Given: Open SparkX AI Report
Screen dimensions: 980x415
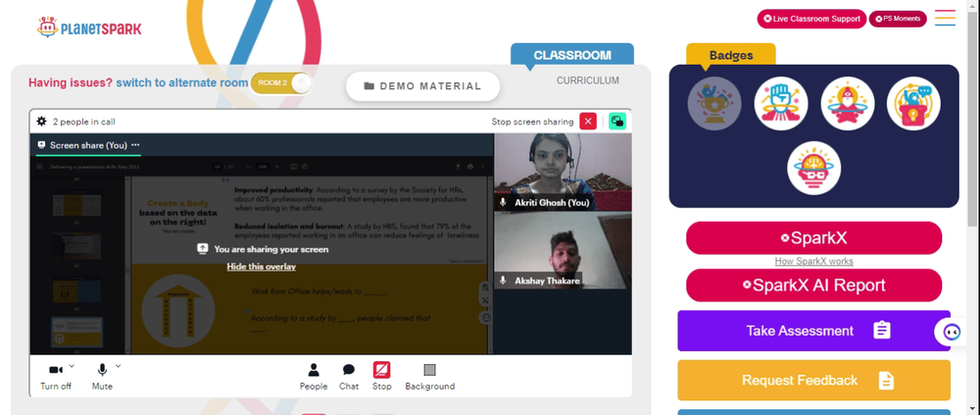Looking at the screenshot, I should click(813, 285).
